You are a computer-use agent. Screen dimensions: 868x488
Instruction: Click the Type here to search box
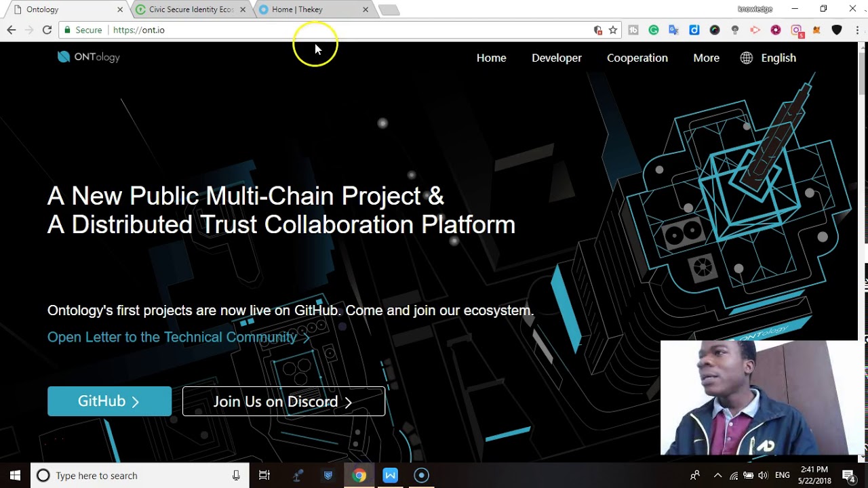[139, 475]
